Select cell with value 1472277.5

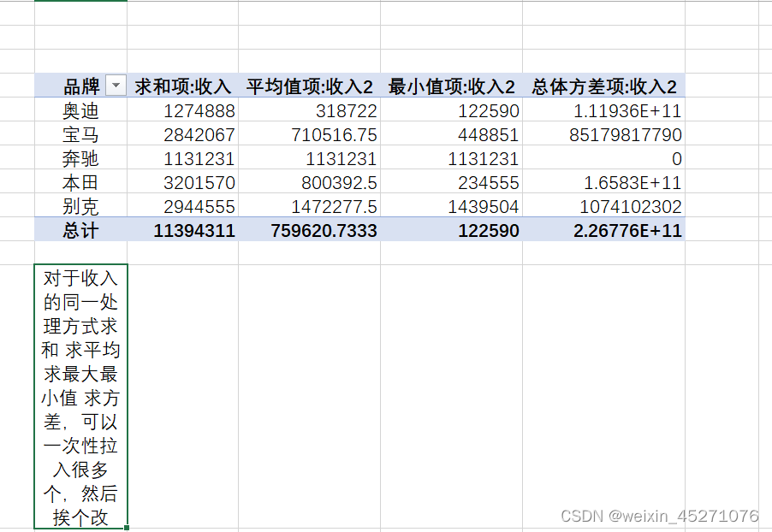309,206
